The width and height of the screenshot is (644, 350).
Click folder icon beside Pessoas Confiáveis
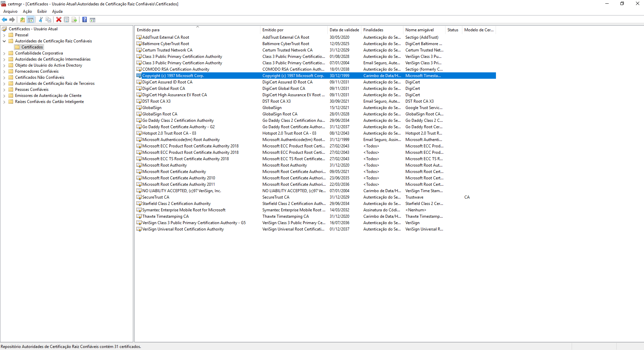[11, 90]
